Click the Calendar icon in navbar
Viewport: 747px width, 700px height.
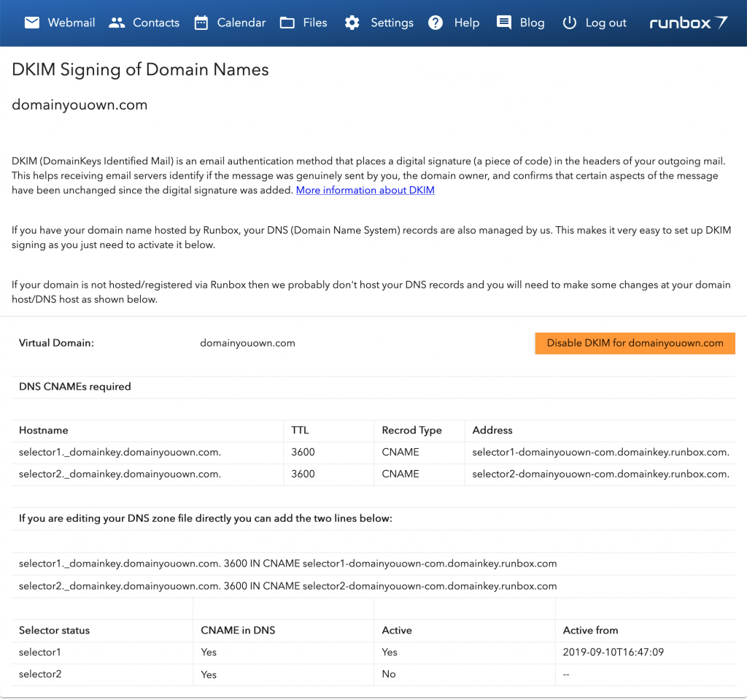point(201,23)
